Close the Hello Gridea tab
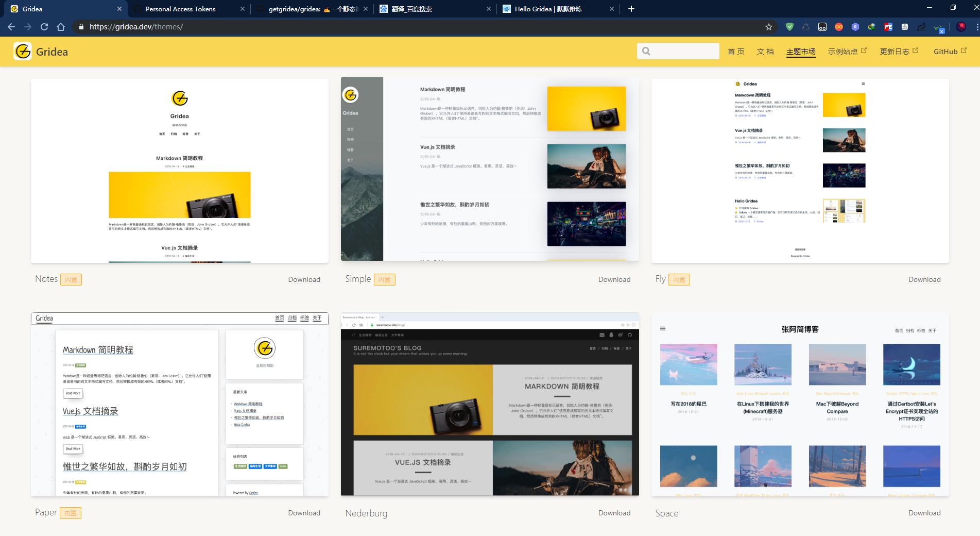Image resolution: width=980 pixels, height=536 pixels. (x=612, y=9)
